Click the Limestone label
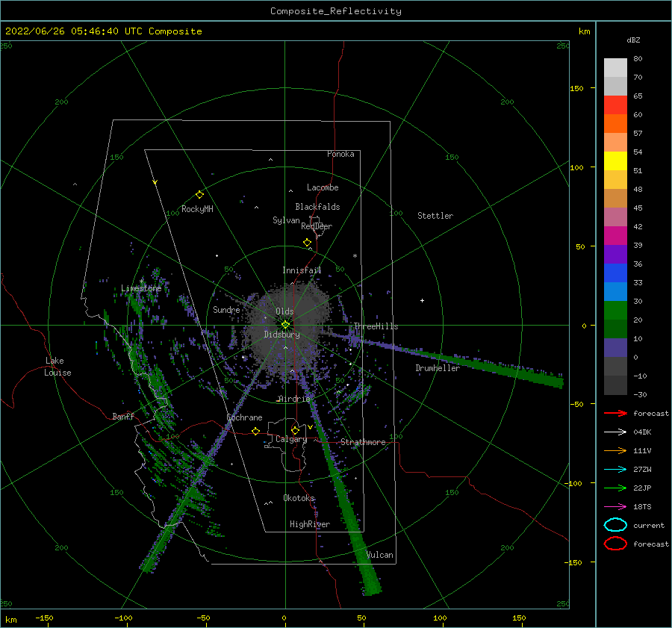Screen dimensions: 672x628 pyautogui.click(x=141, y=288)
